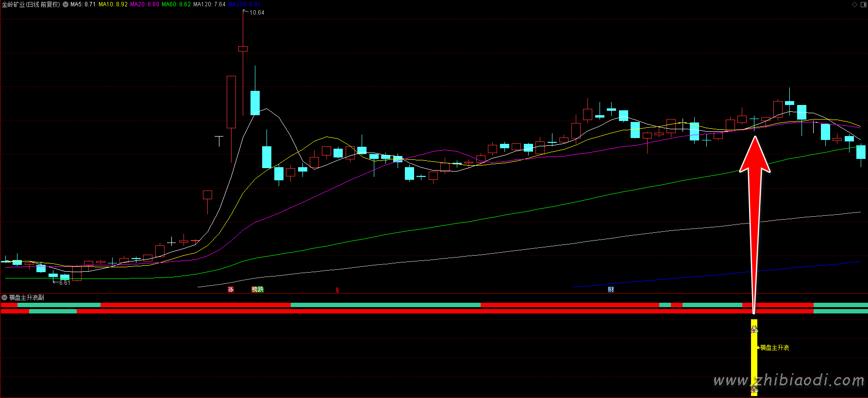The height and width of the screenshot is (398, 868).
Task: Expand the 横盘主升浪副 indicator dropdown arrow
Action: tap(4, 297)
